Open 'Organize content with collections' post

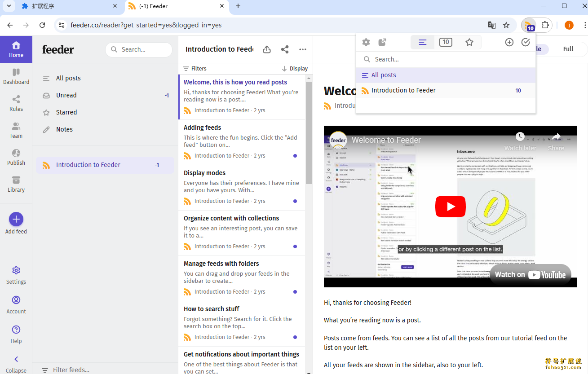point(242,233)
